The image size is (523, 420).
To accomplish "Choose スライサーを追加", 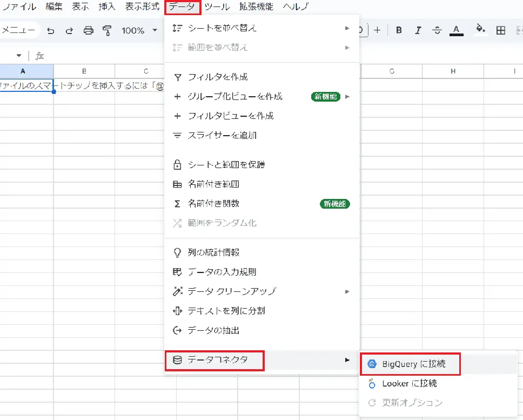I will [x=261, y=135].
